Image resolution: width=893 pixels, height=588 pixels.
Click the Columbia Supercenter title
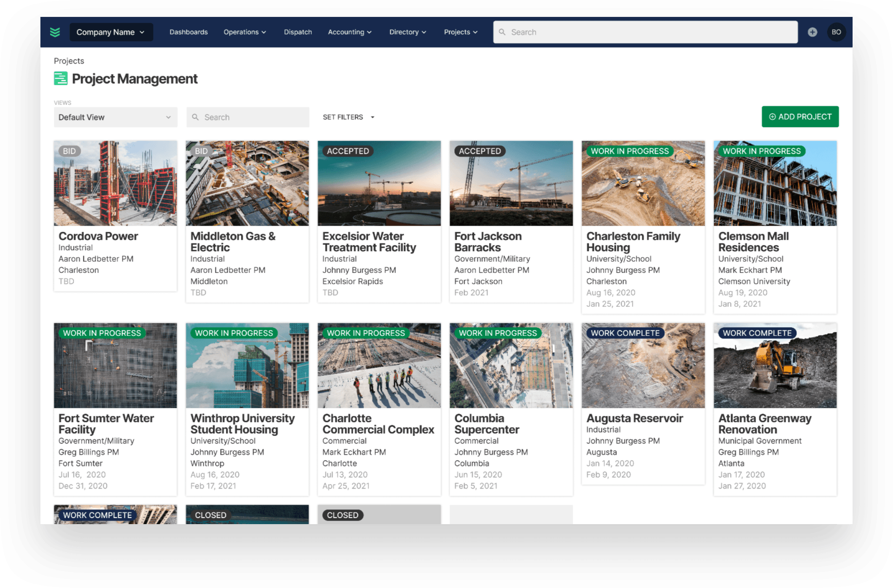(x=486, y=424)
